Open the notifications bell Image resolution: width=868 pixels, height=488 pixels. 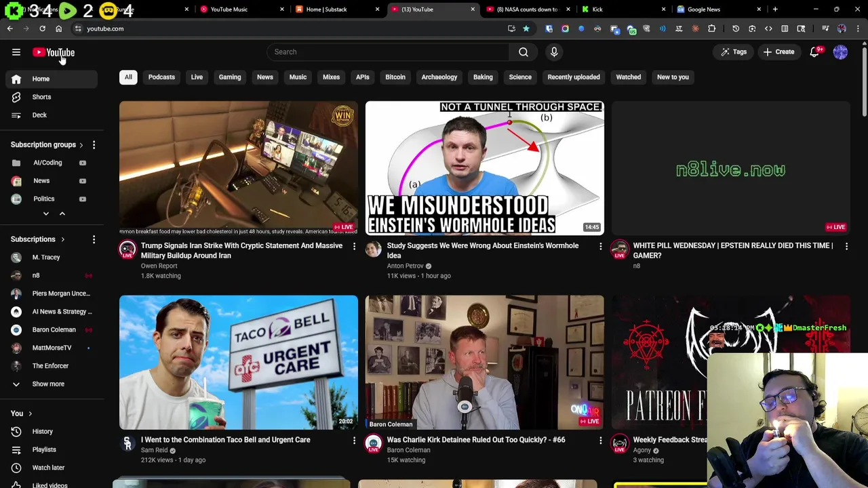tap(815, 52)
